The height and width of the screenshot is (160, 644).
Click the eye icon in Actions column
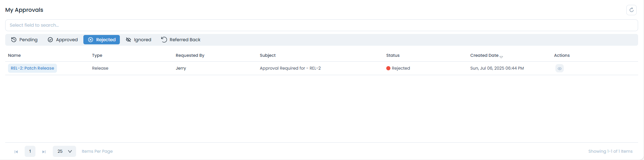point(559,69)
